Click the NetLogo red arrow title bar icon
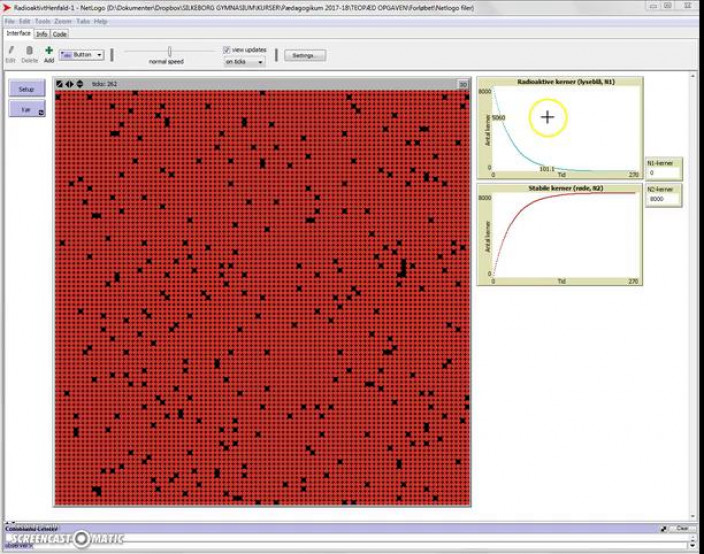The height and width of the screenshot is (554, 704). 6,8
